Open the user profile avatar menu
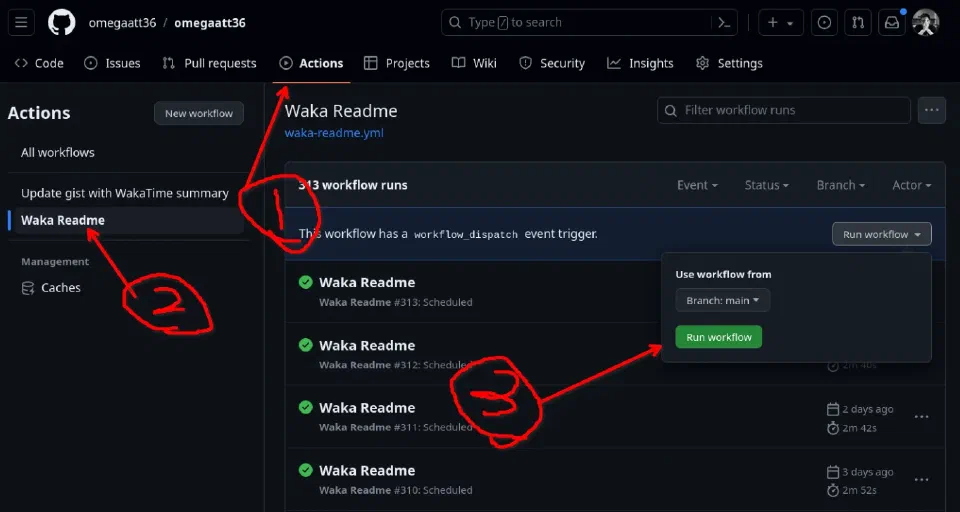Image resolution: width=960 pixels, height=512 pixels. click(926, 23)
